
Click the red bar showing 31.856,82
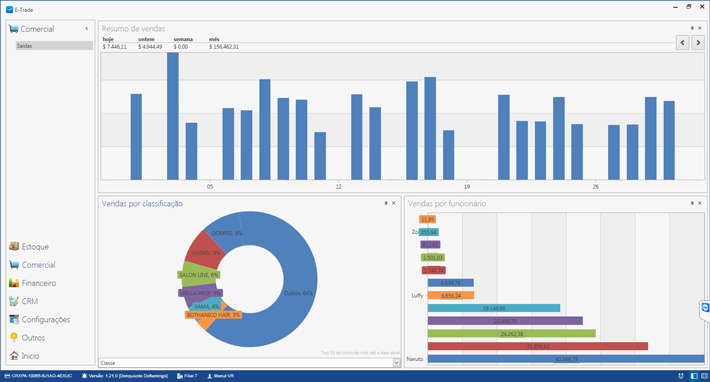pos(538,346)
